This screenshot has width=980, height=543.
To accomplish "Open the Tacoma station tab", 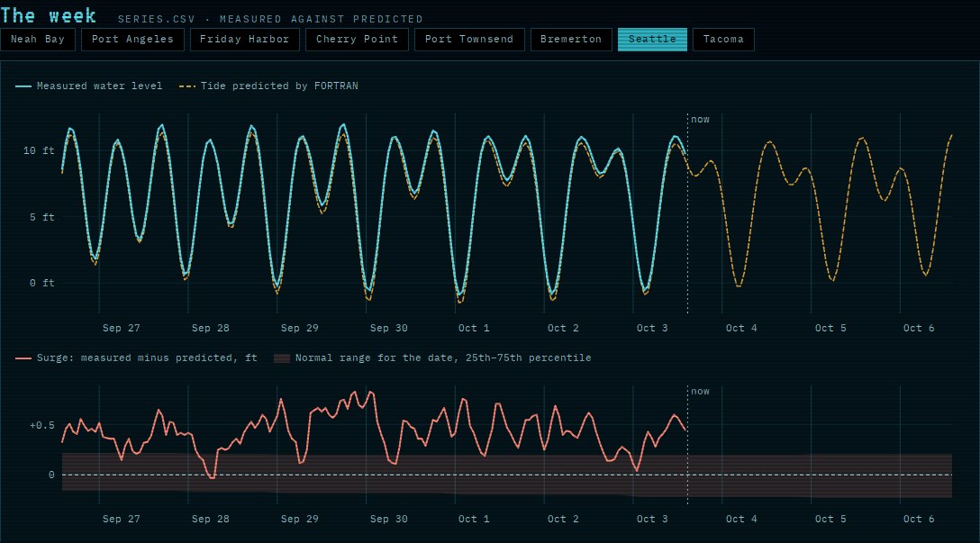I will [724, 40].
